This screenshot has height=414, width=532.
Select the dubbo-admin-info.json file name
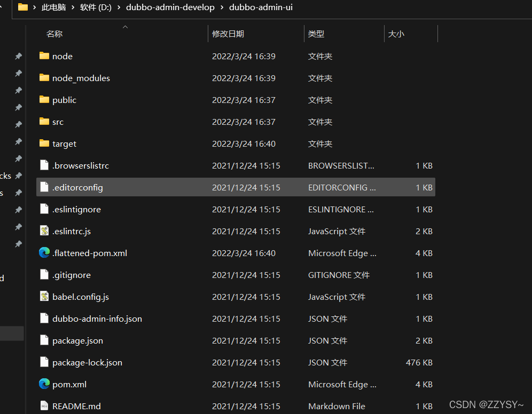[97, 319]
